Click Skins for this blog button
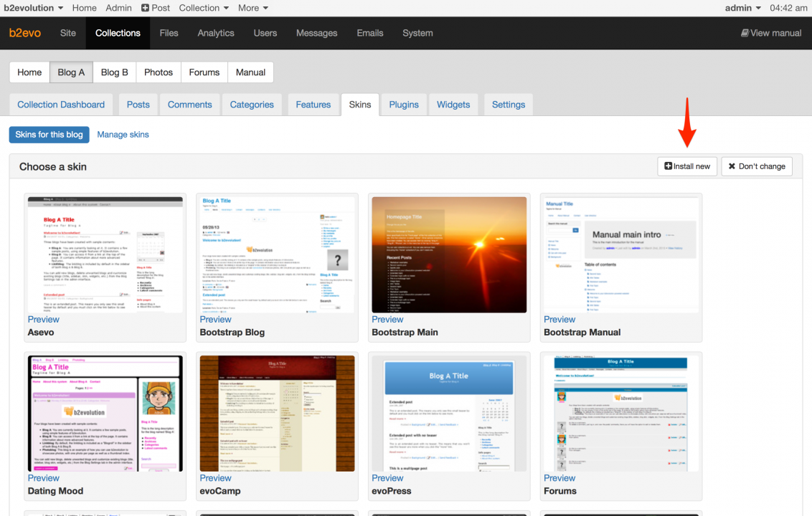 coord(49,135)
